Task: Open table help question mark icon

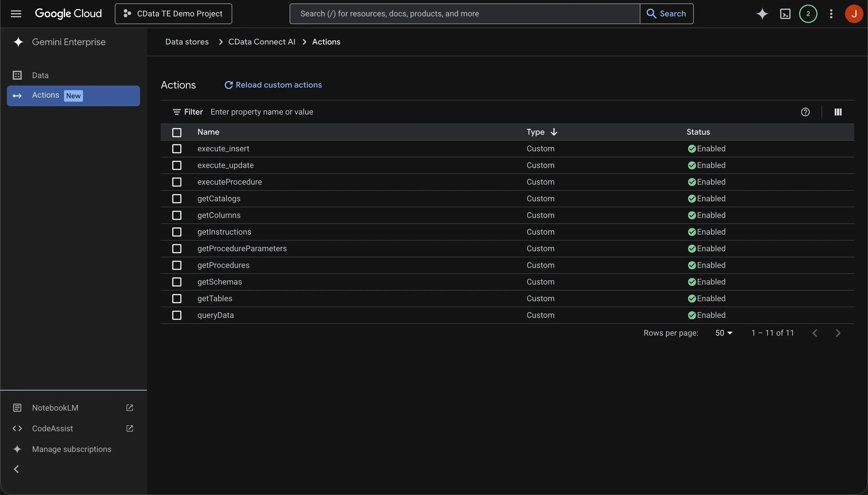Action: 805,112
